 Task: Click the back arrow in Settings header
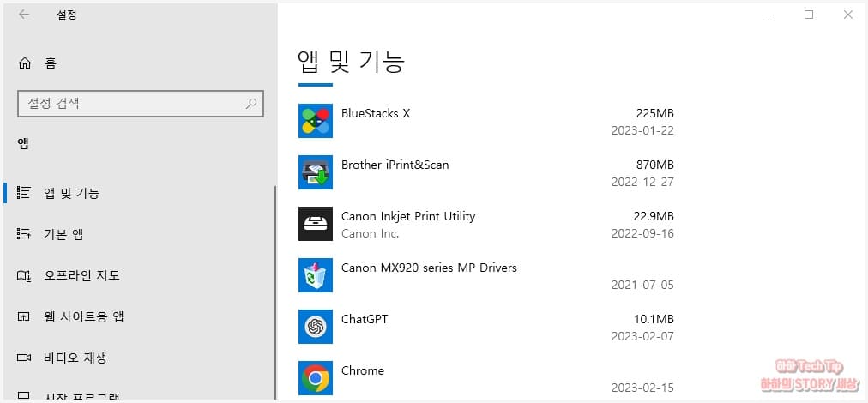[x=24, y=15]
